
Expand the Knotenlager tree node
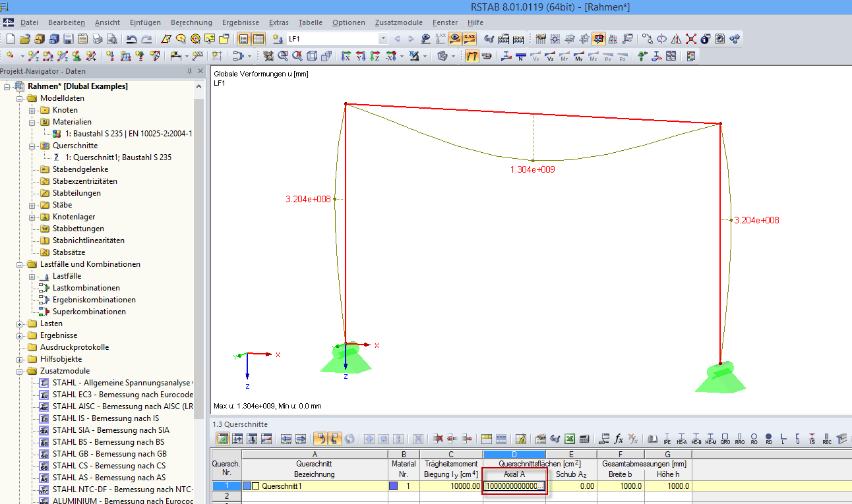(x=32, y=217)
